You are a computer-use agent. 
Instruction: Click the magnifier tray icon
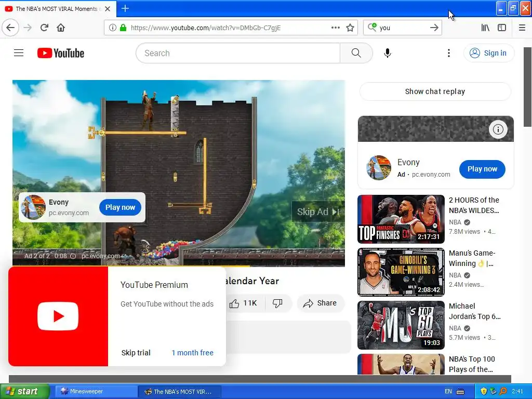[503, 391]
